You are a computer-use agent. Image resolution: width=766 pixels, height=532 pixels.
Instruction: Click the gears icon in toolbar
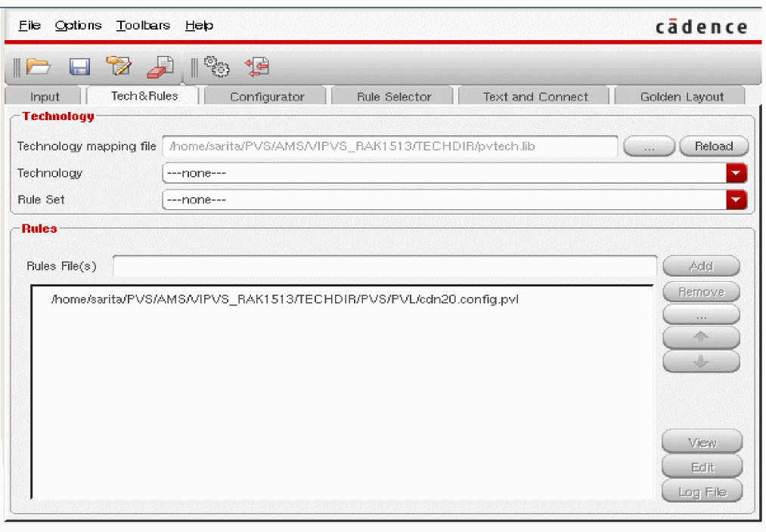[218, 67]
